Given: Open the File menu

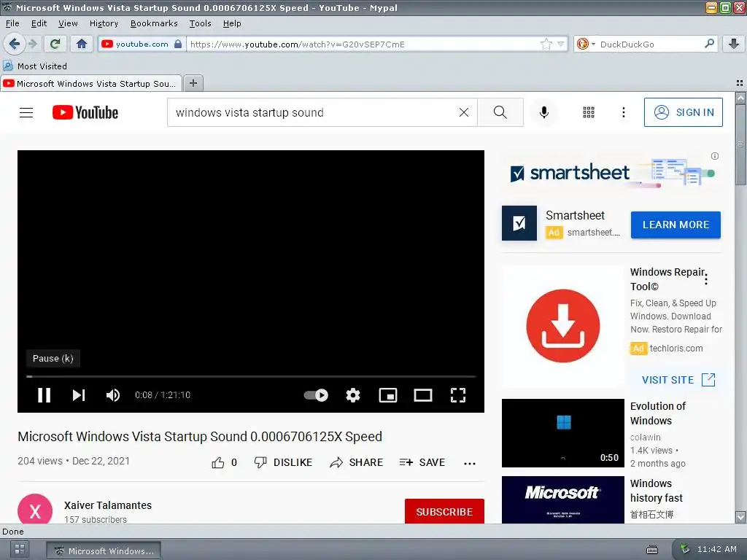Looking at the screenshot, I should pos(12,23).
